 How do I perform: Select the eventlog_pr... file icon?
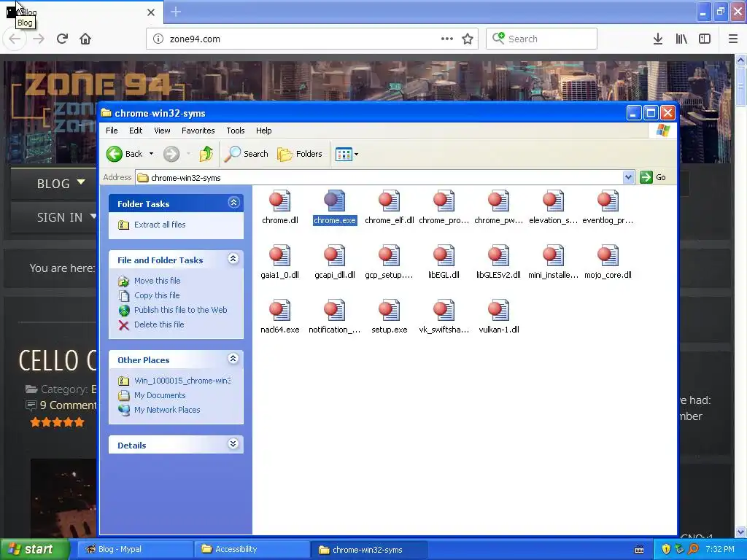[608, 201]
